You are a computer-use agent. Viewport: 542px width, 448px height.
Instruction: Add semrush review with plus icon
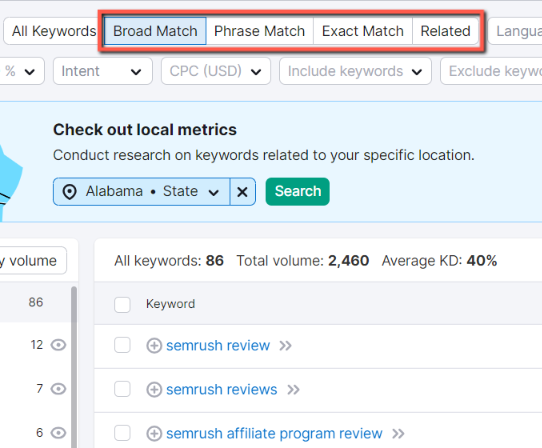coord(154,345)
